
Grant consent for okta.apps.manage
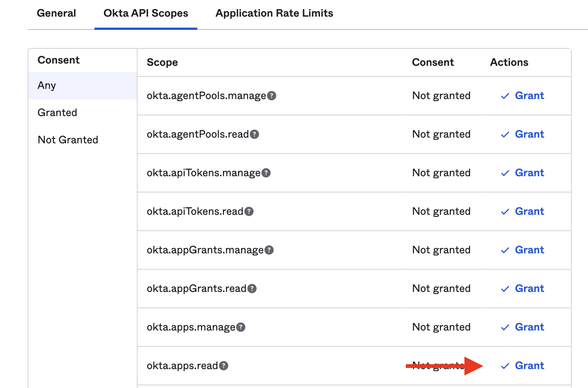[529, 327]
